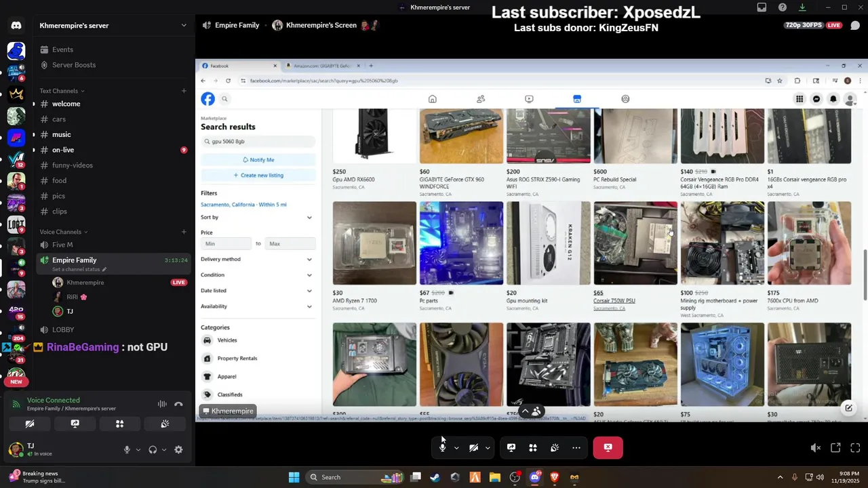Switch to the Amazon GIGABYTE browser tab
This screenshot has width=868, height=488.
point(323,66)
